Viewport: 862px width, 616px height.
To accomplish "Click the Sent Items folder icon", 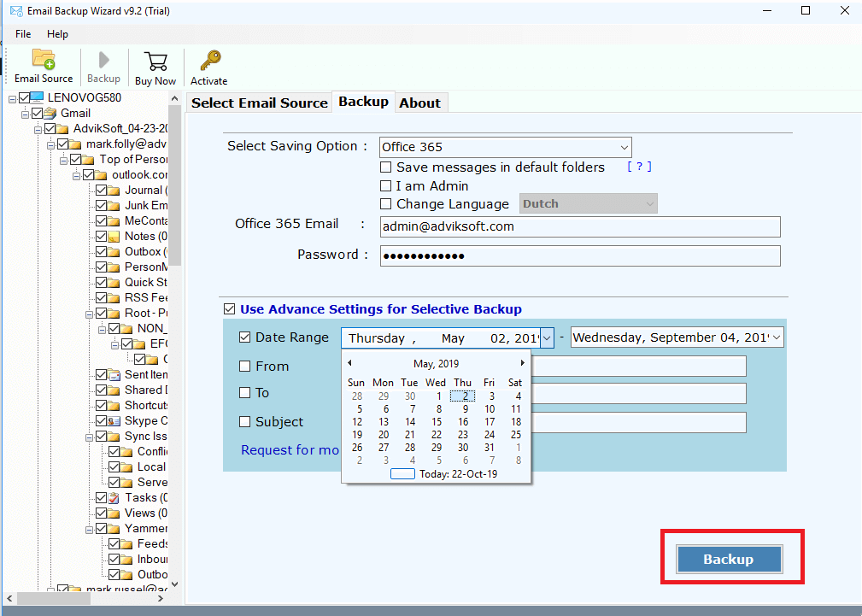I will pyautogui.click(x=114, y=375).
